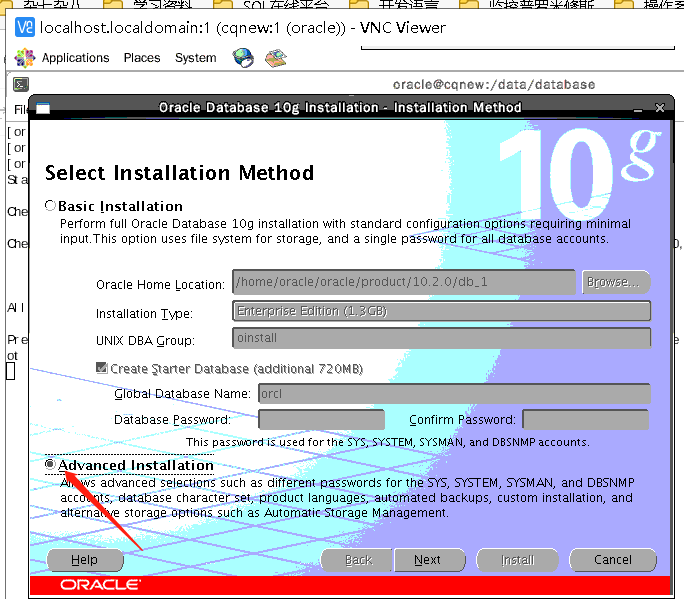Image resolution: width=684 pixels, height=599 pixels.
Task: Click the Help button
Action: click(85, 560)
